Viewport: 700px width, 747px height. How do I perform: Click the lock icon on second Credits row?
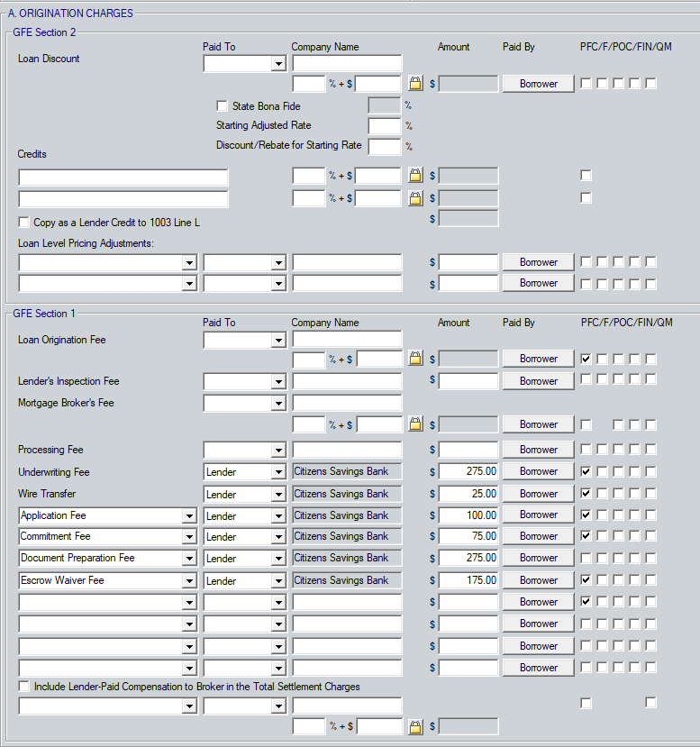[x=415, y=198]
